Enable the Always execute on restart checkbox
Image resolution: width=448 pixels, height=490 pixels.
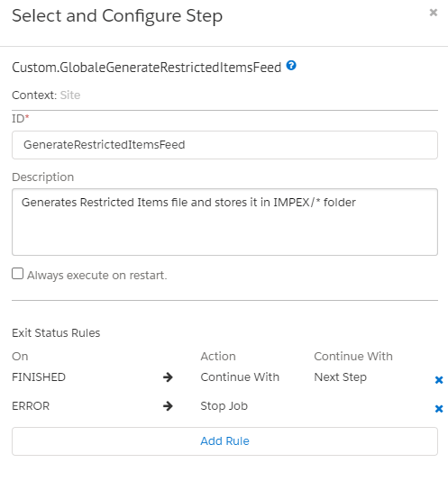point(17,274)
